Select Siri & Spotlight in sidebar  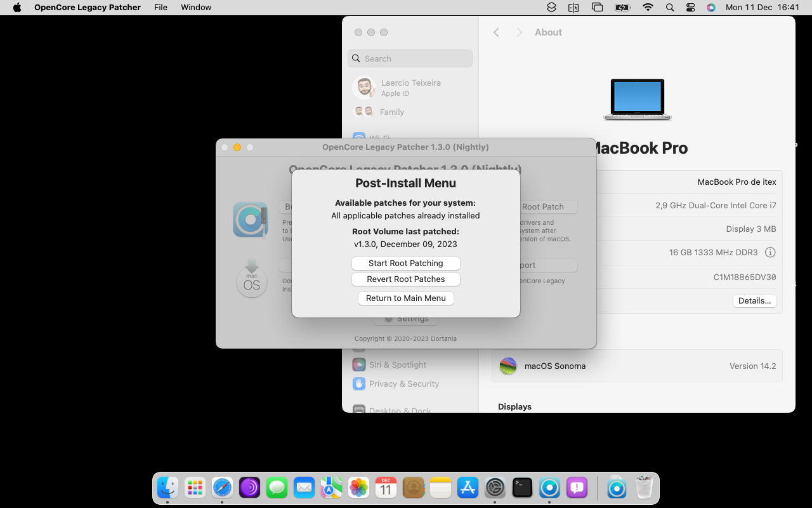pyautogui.click(x=410, y=364)
